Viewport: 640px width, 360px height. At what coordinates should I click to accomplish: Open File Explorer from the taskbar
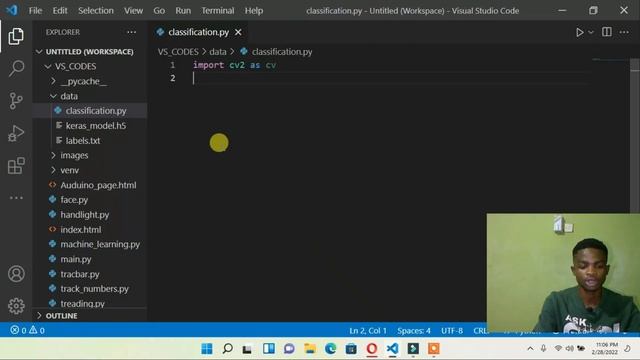[310, 349]
